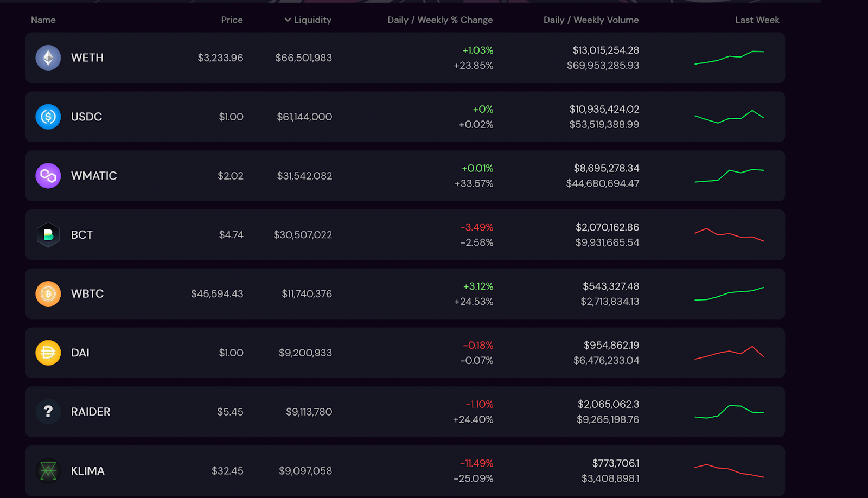Sort by Liquidity using the chevron
This screenshot has height=498, width=868.
click(288, 20)
